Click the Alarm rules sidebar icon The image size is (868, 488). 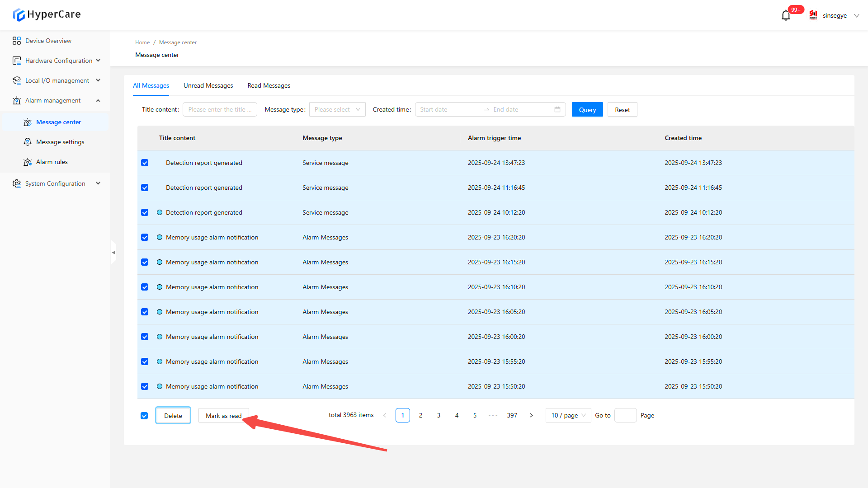point(28,162)
